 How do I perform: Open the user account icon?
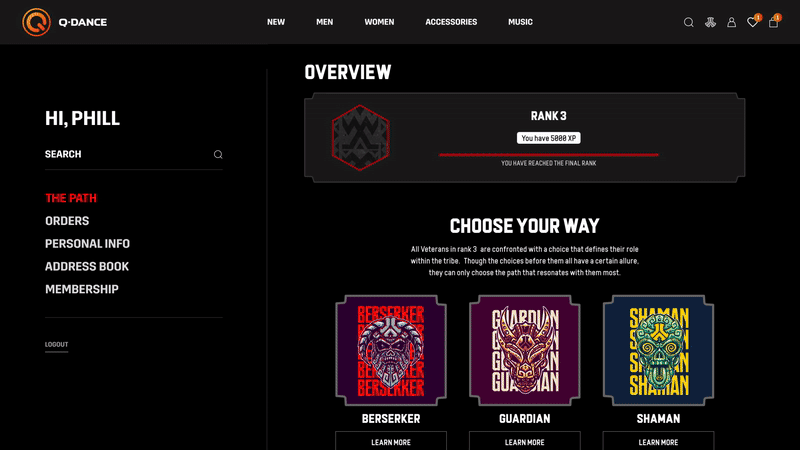point(731,22)
